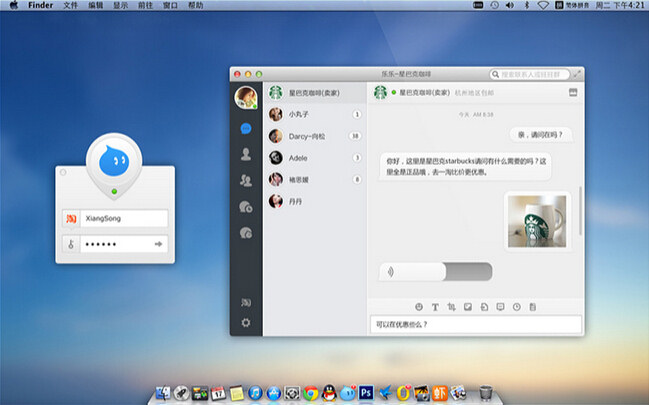Click the XiangSong username field in login window
The height and width of the screenshot is (405, 649).
(x=124, y=218)
